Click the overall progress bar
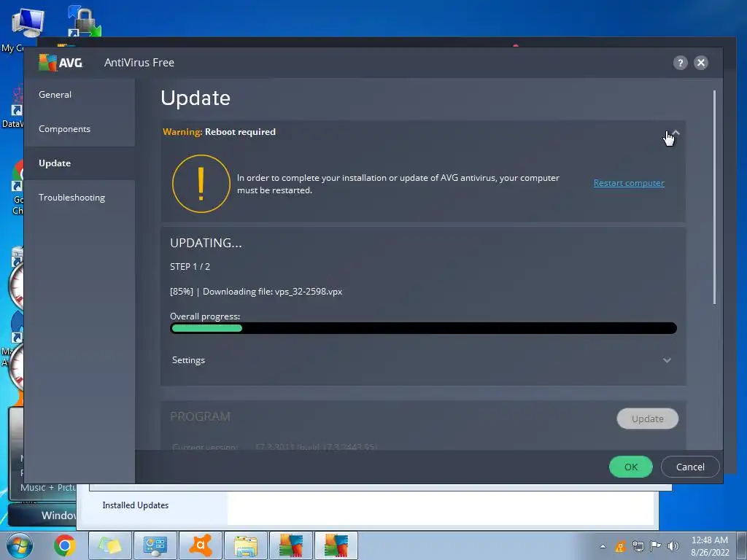This screenshot has width=747, height=560. 423,328
